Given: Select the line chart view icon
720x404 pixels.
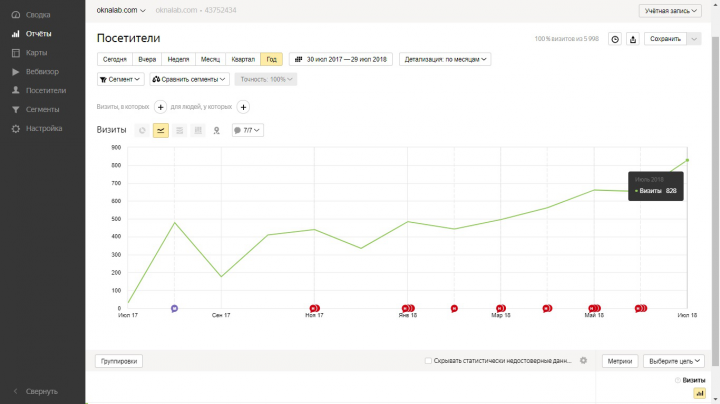Looking at the screenshot, I should pyautogui.click(x=161, y=130).
